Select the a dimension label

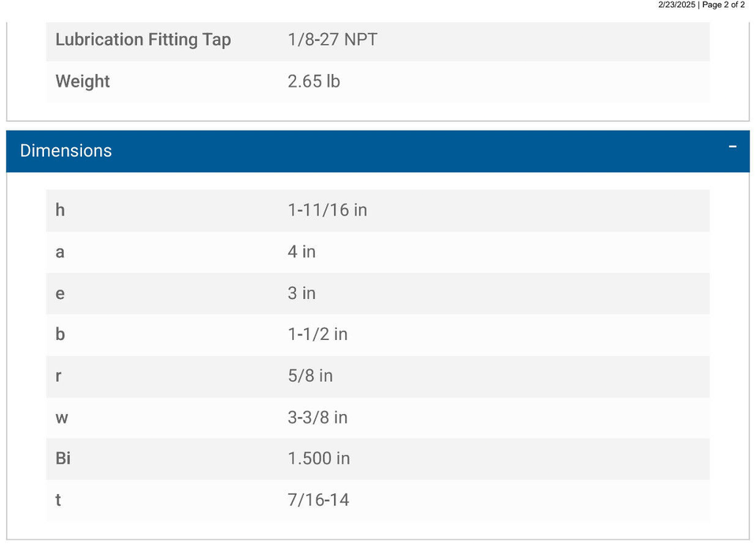60,252
